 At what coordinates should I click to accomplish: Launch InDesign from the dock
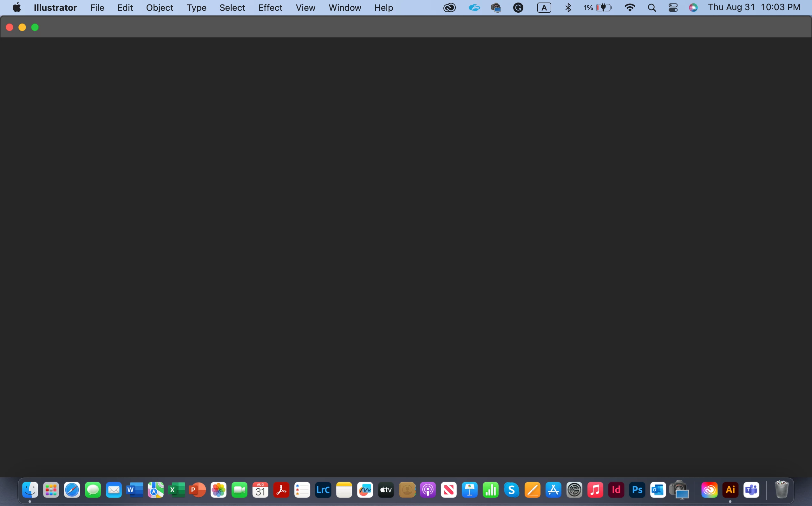click(616, 490)
